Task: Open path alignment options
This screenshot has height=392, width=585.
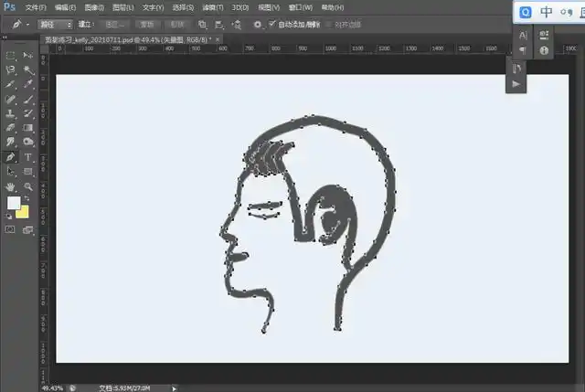Action: click(x=219, y=25)
